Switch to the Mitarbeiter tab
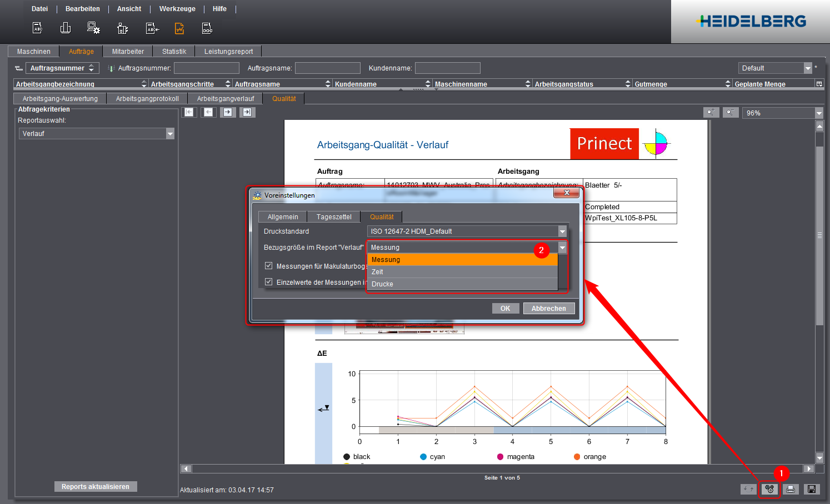 128,52
